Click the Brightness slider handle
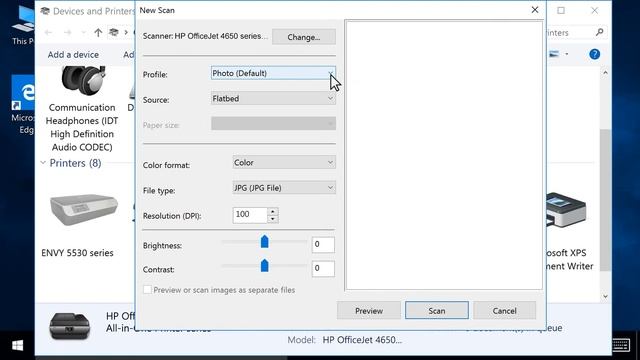640x360 pixels. (x=264, y=242)
